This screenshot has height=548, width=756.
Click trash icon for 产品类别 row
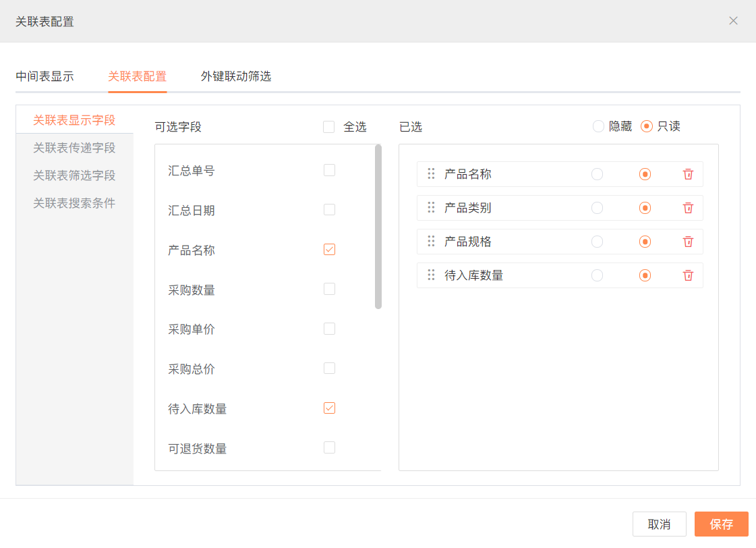(688, 208)
